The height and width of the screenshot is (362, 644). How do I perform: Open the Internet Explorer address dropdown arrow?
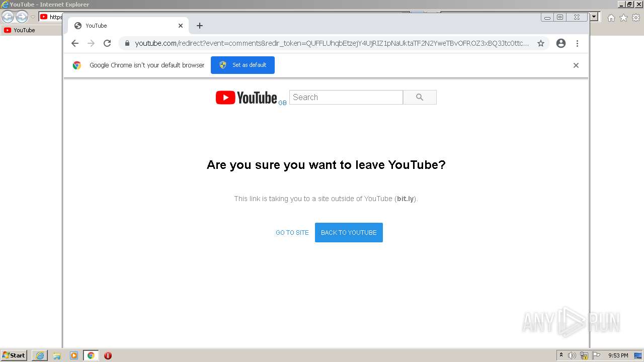pyautogui.click(x=594, y=17)
